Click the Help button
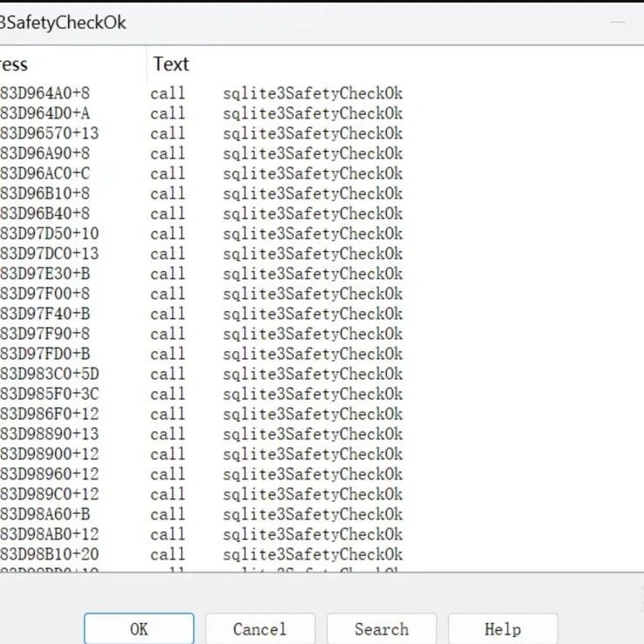 503,628
